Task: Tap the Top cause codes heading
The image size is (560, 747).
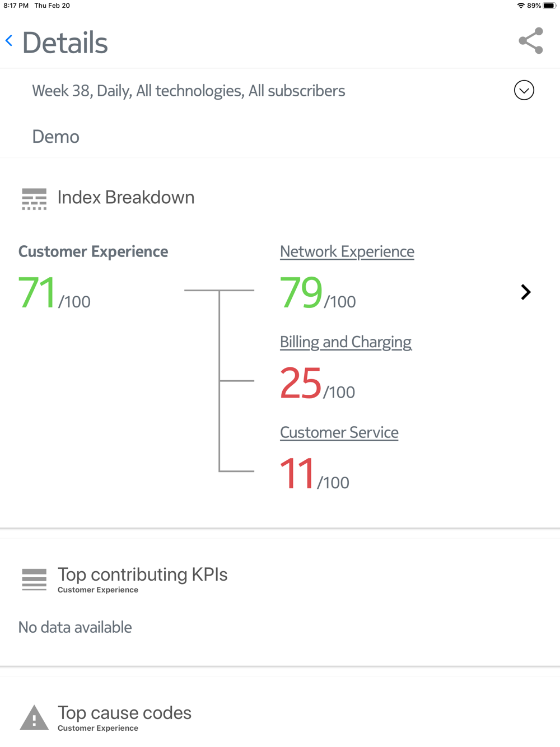Action: (124, 713)
